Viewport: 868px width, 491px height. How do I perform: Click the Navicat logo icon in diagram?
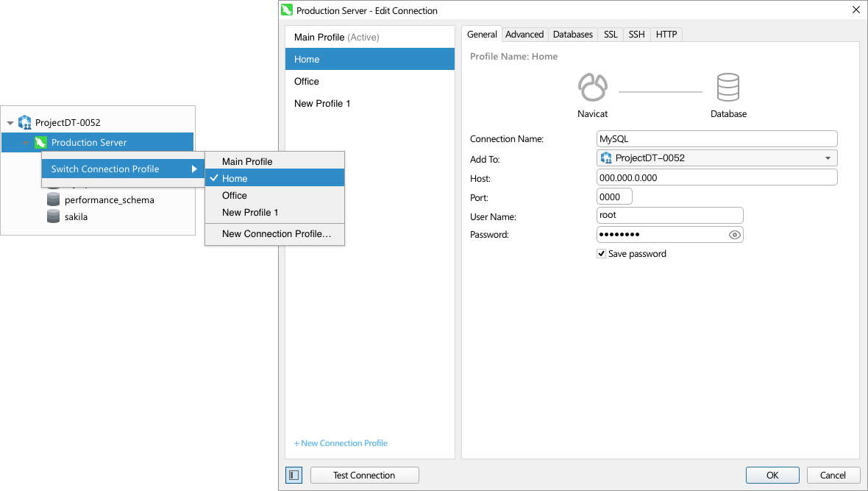[x=592, y=87]
